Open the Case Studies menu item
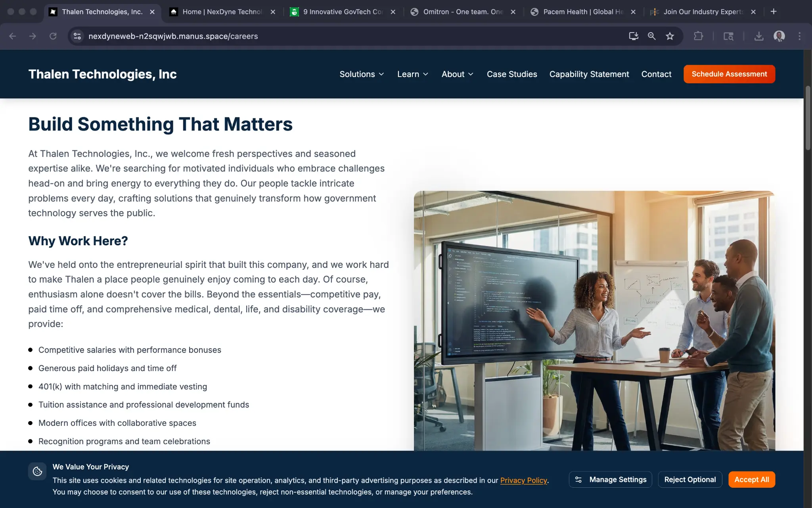812x508 pixels. coord(511,74)
